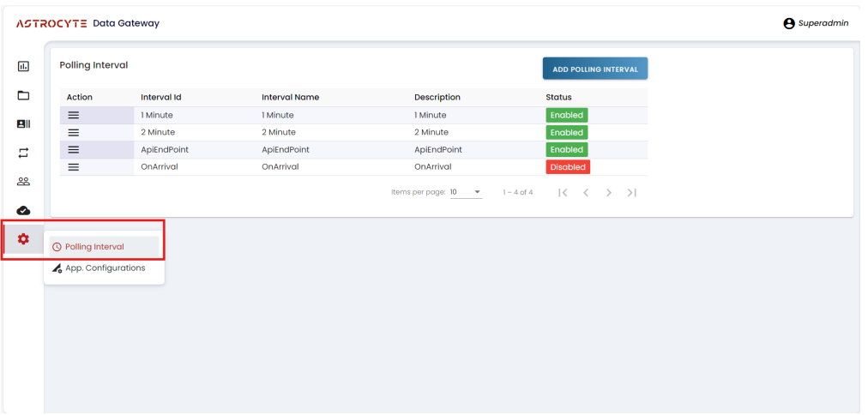This screenshot has width=868, height=415.
Task: Click the Add Polling Interval button
Action: coord(594,69)
